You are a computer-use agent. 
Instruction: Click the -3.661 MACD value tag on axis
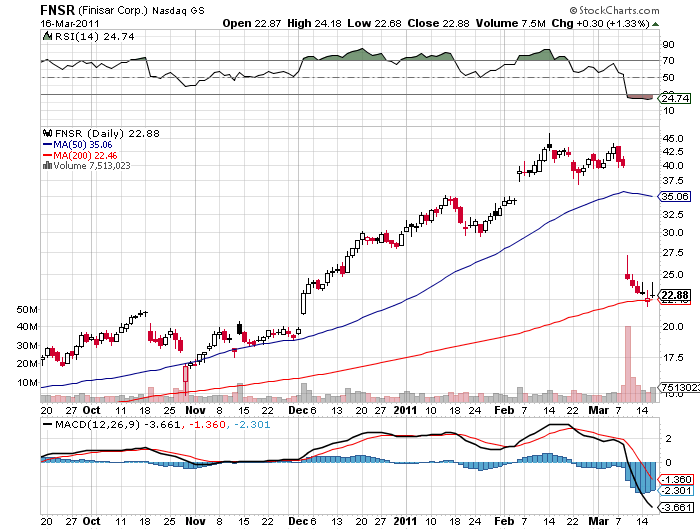click(676, 508)
